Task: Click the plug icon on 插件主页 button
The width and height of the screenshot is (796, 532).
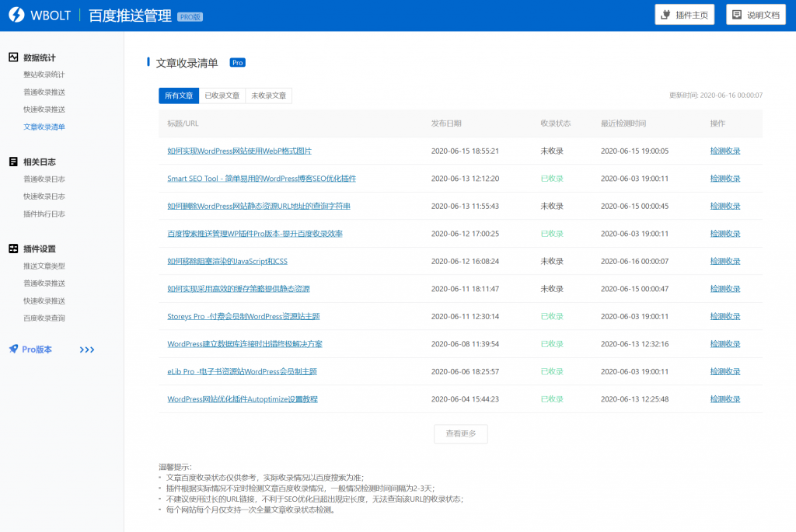Action: click(666, 14)
